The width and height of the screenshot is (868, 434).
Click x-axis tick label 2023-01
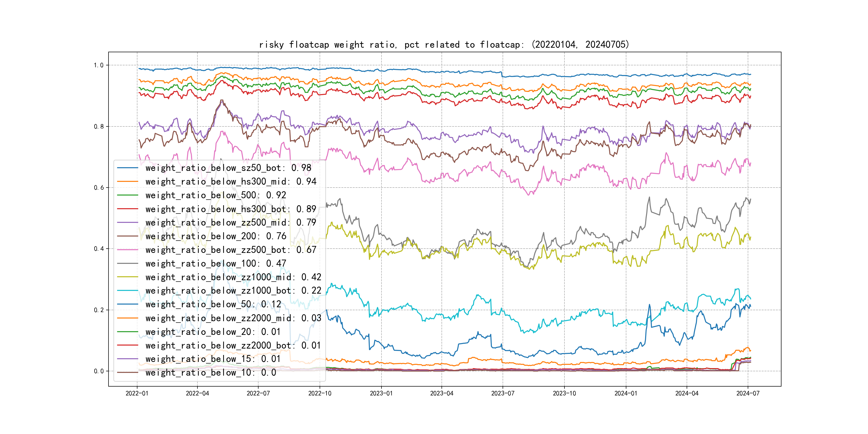click(x=381, y=393)
